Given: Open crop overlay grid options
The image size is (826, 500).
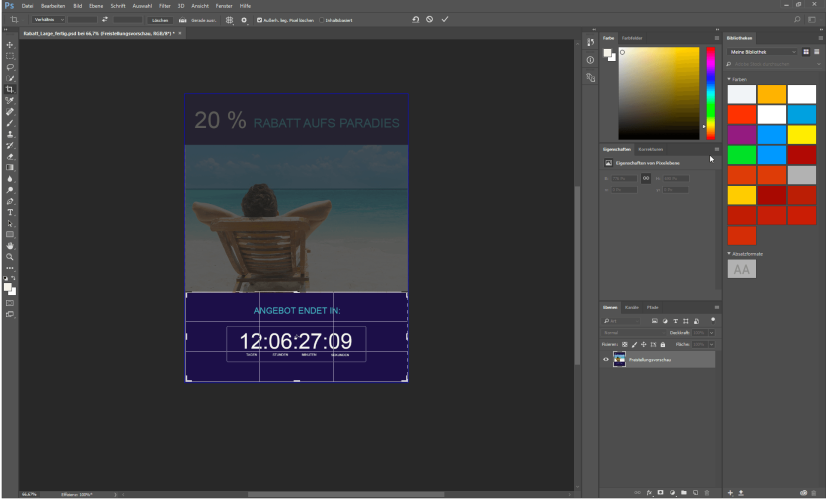Looking at the screenshot, I should coord(229,20).
